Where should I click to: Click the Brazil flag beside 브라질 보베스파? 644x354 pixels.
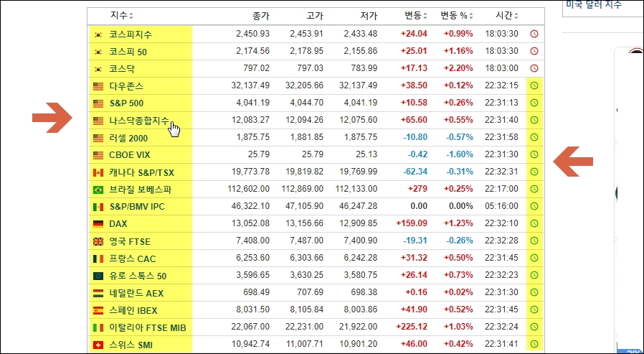click(x=98, y=190)
